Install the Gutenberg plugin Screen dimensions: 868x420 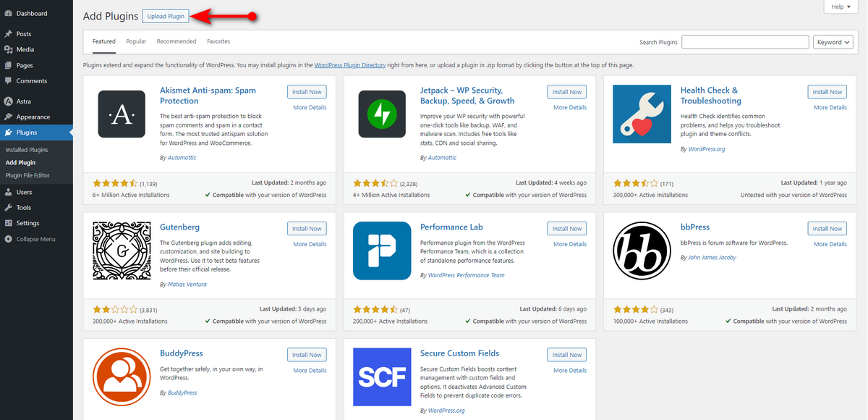(307, 229)
